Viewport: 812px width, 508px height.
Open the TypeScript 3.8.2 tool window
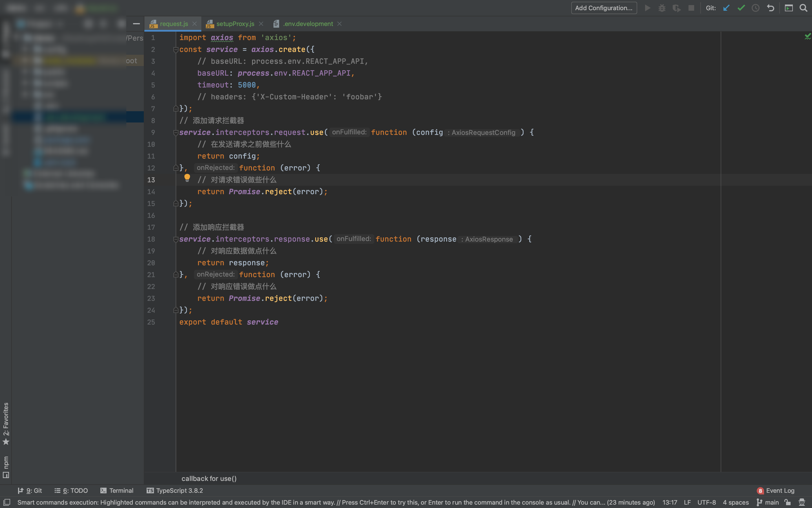tap(175, 491)
